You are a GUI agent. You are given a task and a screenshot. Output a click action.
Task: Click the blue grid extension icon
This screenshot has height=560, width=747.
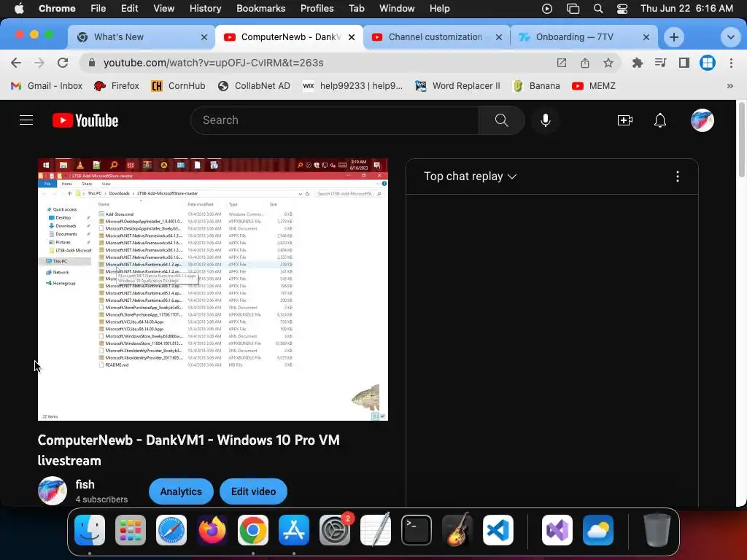tap(708, 63)
